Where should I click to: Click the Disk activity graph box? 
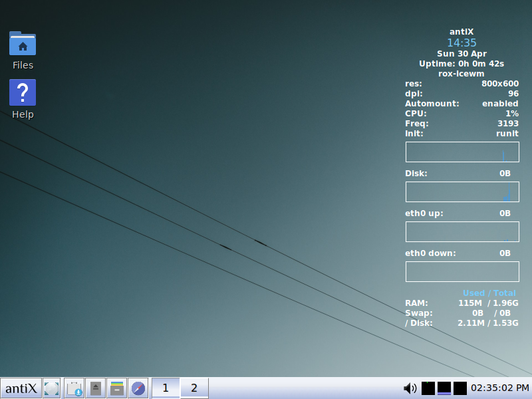tap(462, 192)
